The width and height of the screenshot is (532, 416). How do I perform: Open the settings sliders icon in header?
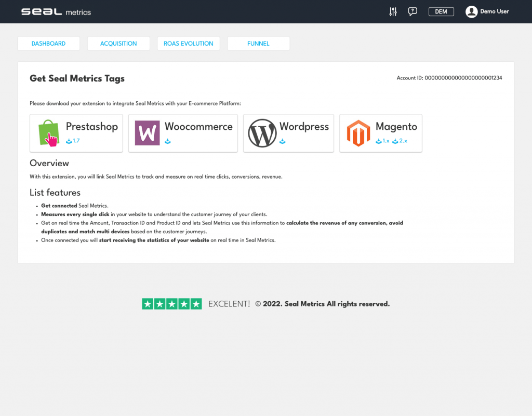coord(393,11)
